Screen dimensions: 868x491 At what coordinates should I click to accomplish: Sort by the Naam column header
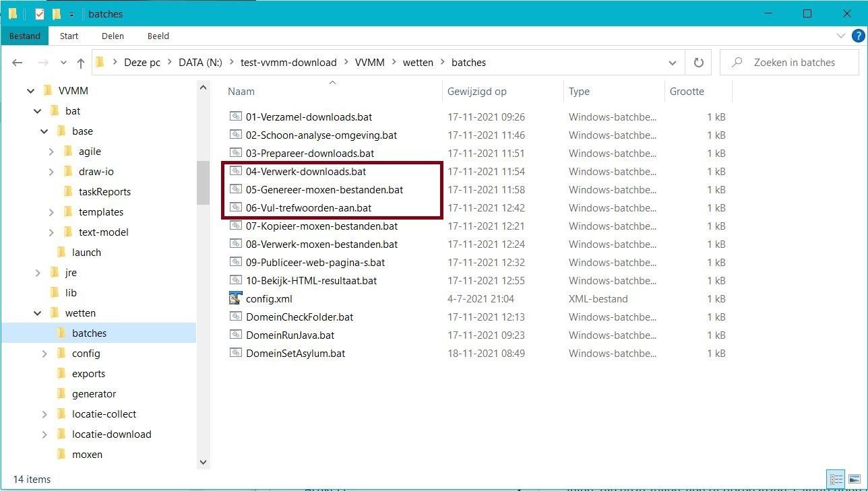241,92
